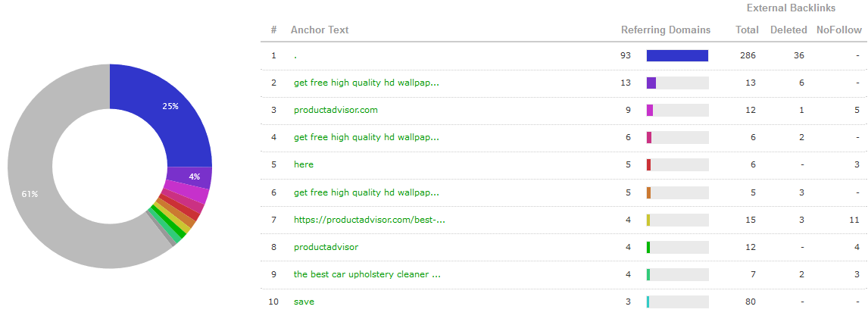Sort by Deleted column header
The image size is (868, 322).
tap(788, 30)
